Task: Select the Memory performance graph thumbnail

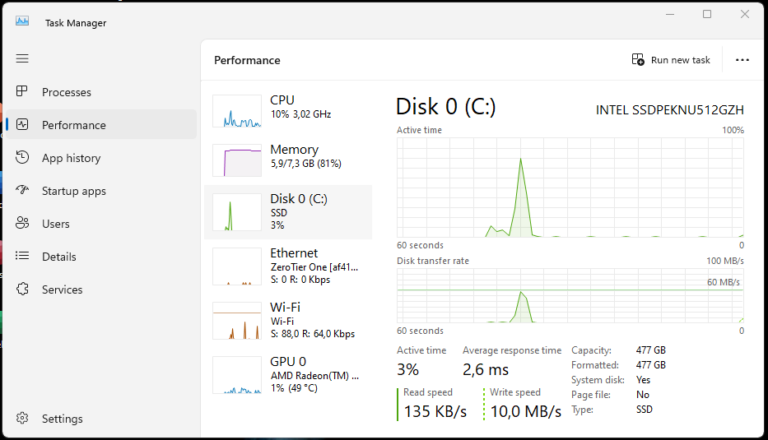Action: pyautogui.click(x=236, y=160)
